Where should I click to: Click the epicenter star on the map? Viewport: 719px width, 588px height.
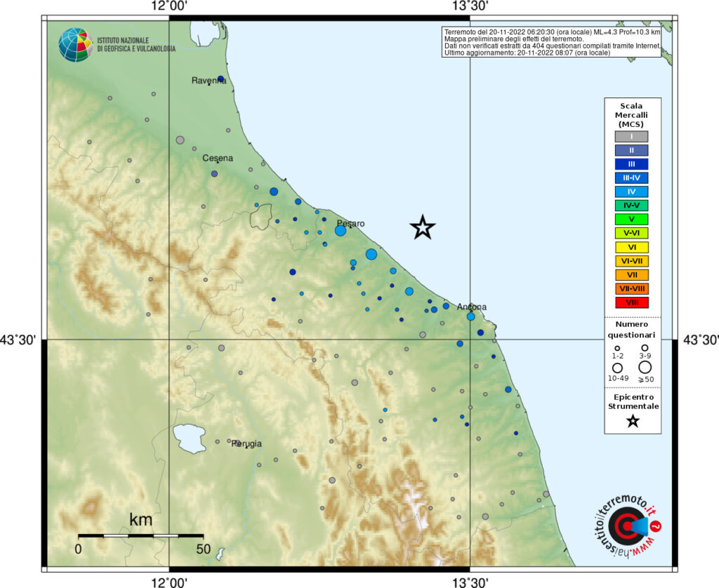422,228
